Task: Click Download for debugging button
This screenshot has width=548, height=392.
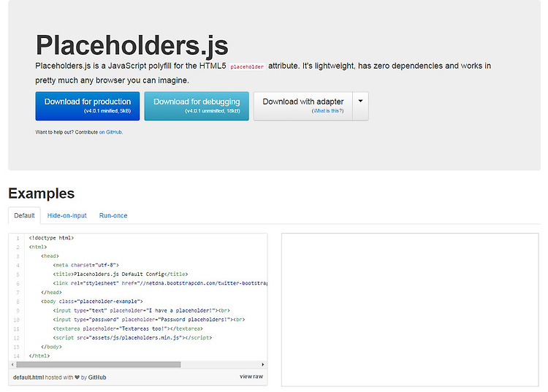Action: (197, 106)
